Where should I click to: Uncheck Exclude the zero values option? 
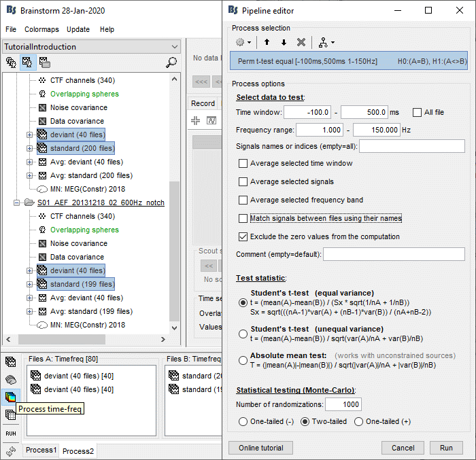243,237
